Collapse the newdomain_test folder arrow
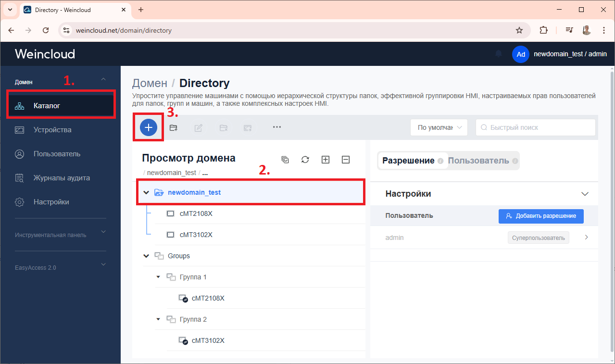Viewport: 615px width, 364px height. pos(146,192)
